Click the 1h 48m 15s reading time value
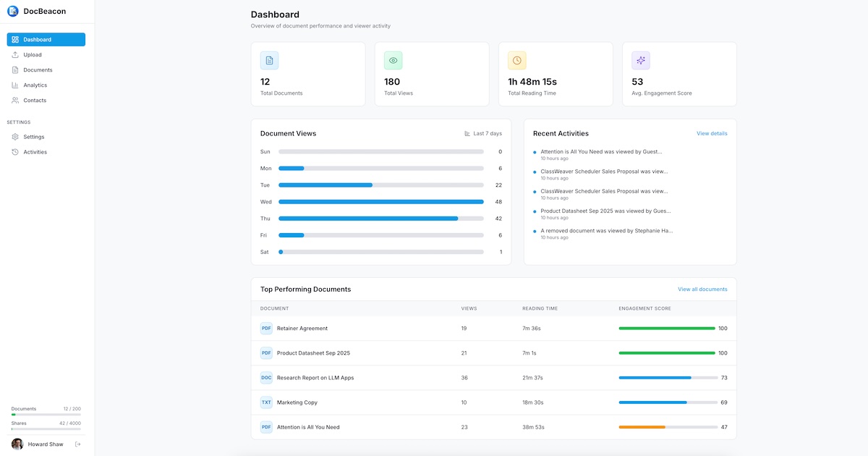 click(x=532, y=82)
